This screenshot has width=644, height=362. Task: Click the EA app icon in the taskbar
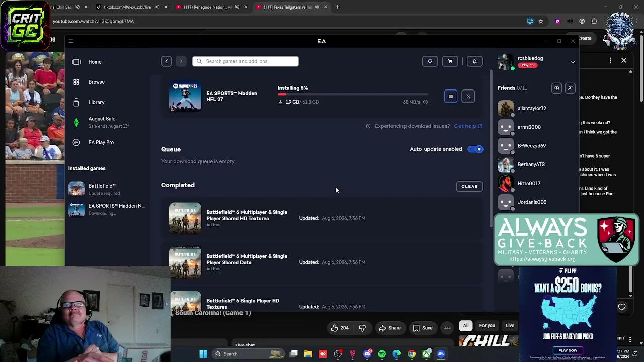[441, 354]
